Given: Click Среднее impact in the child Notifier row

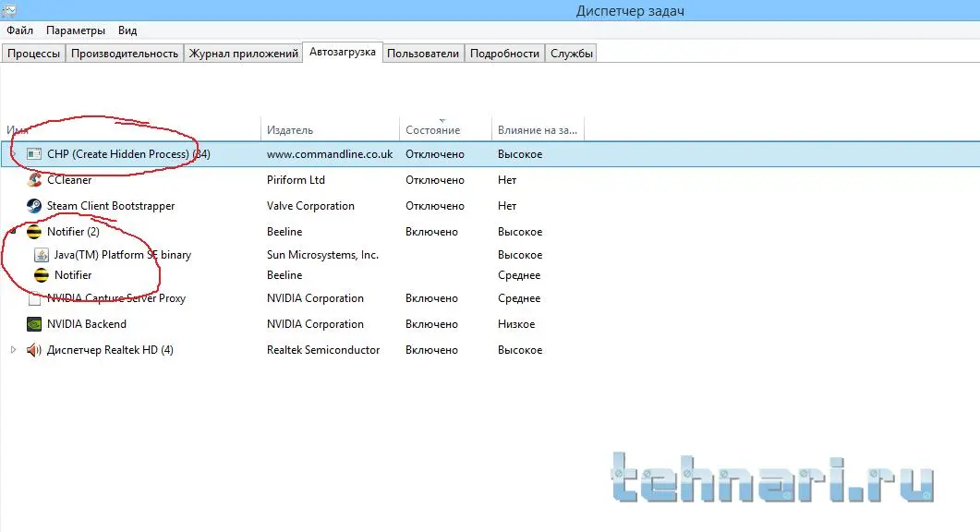Looking at the screenshot, I should coord(519,275).
